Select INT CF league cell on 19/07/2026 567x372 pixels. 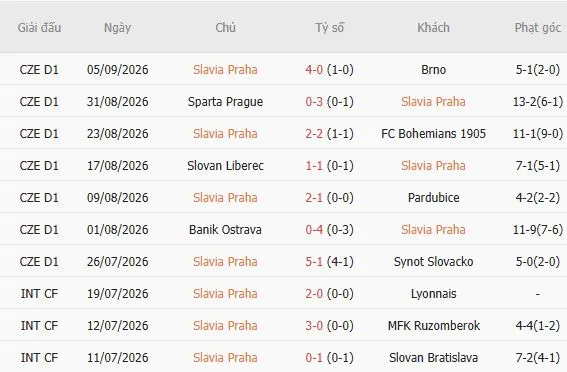coord(39,294)
